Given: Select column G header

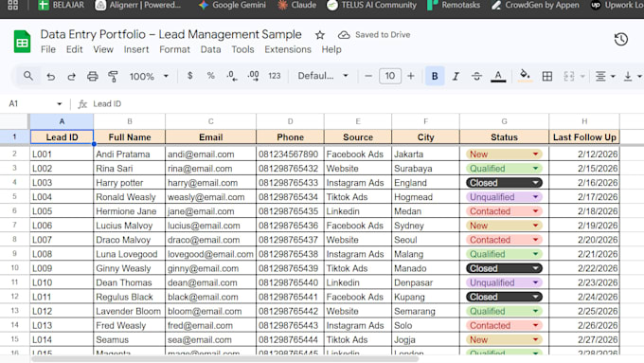Looking at the screenshot, I should [504, 121].
